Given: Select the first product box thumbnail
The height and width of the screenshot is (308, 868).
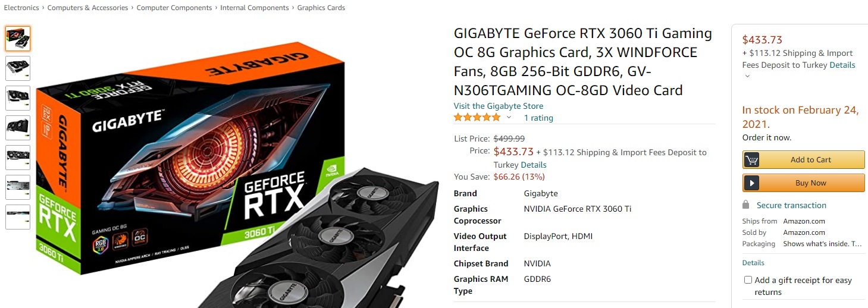Looking at the screenshot, I should [18, 39].
